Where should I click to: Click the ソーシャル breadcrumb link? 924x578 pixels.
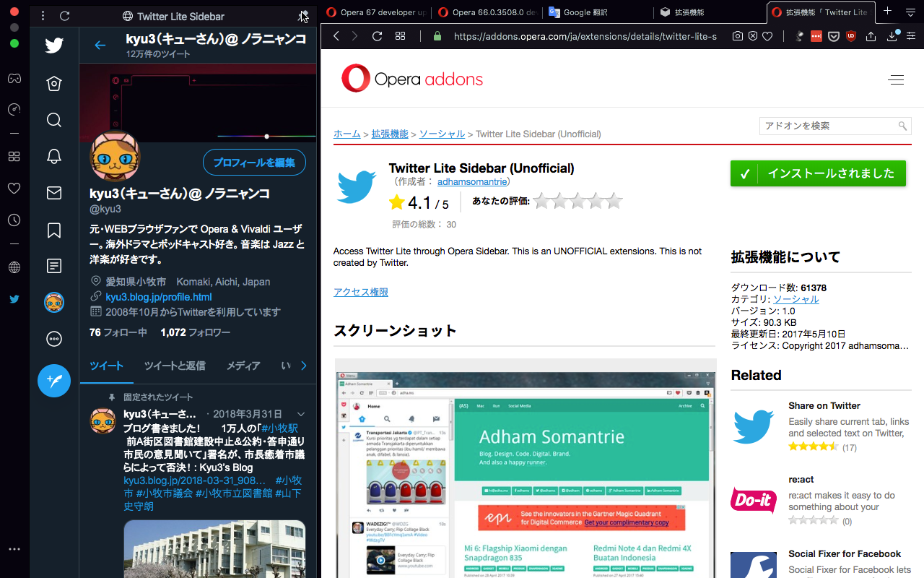[442, 134]
